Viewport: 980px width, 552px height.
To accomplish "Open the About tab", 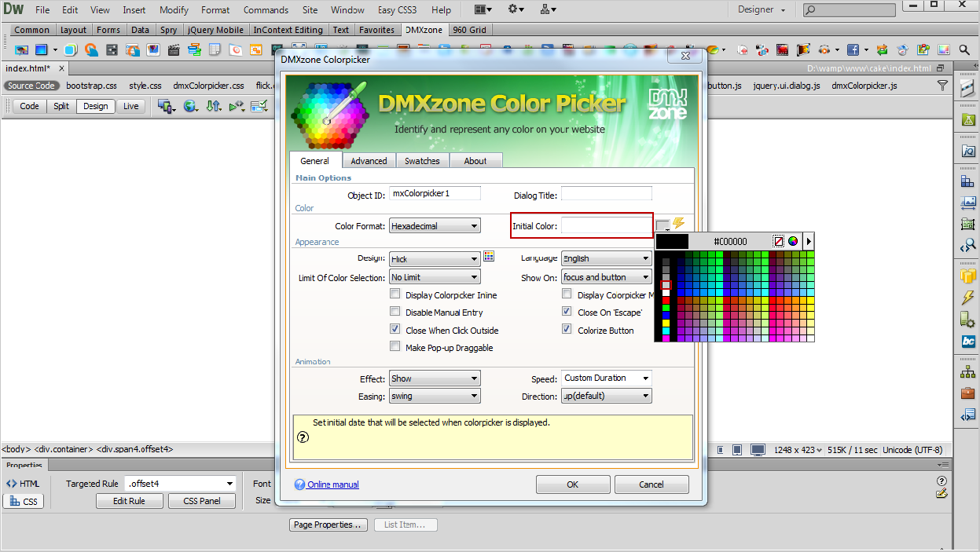I will click(x=475, y=161).
